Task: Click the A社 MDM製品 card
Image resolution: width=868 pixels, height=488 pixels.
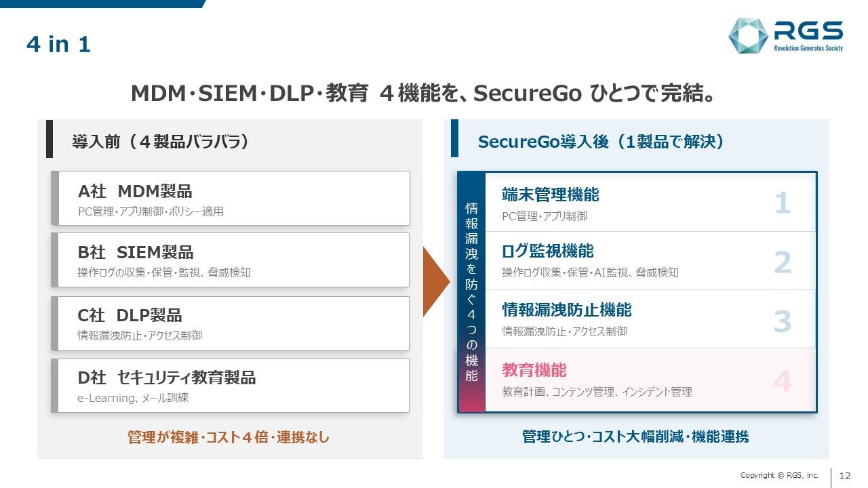Action: pos(231,198)
